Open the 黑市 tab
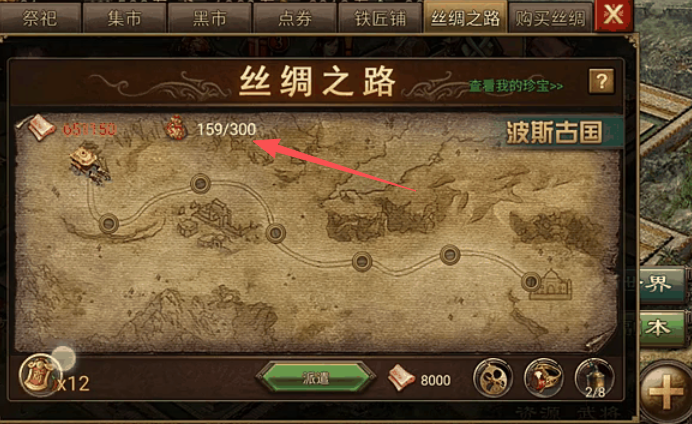The height and width of the screenshot is (424, 692). click(x=209, y=18)
